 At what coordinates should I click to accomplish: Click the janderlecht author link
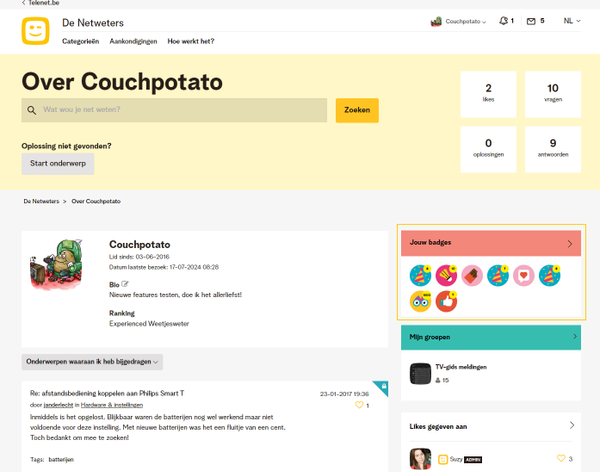pos(58,405)
